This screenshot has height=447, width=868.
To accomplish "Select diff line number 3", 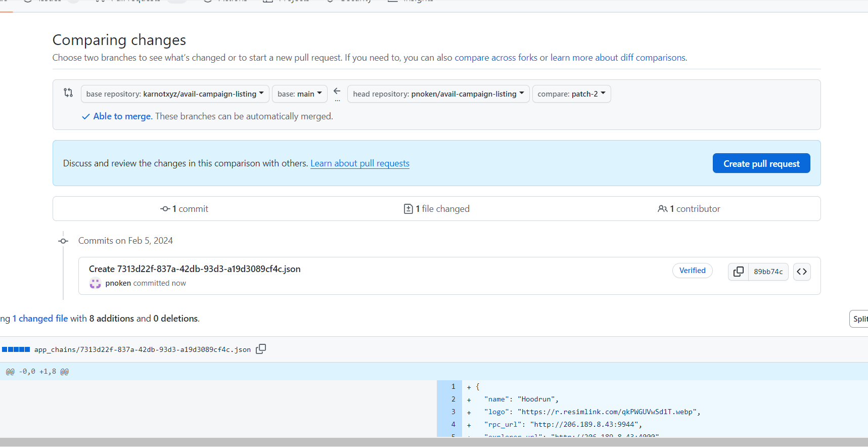I will click(449, 412).
